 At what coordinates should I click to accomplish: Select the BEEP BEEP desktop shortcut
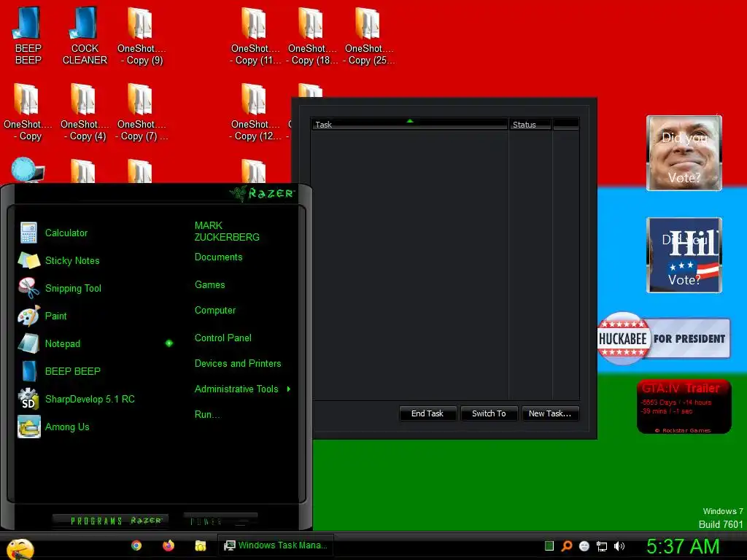pyautogui.click(x=28, y=35)
